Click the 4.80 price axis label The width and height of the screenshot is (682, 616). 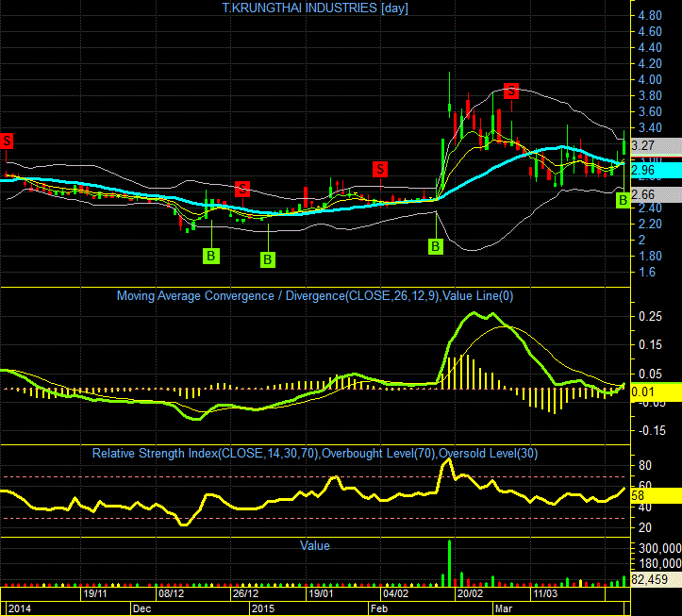coord(649,16)
